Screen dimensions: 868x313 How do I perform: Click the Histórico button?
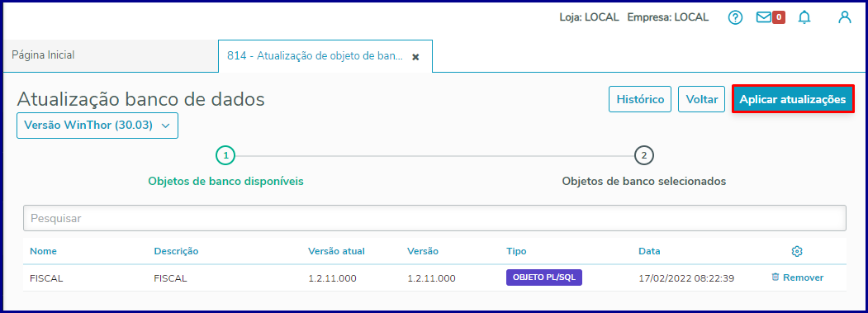640,99
